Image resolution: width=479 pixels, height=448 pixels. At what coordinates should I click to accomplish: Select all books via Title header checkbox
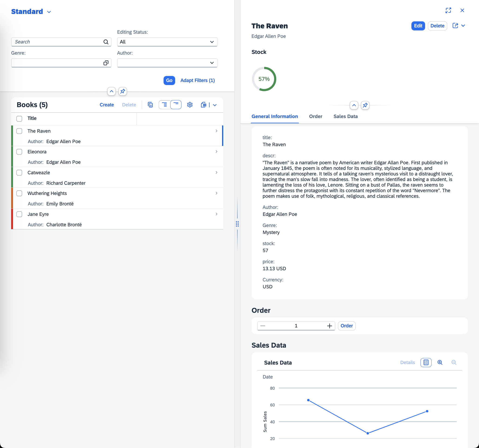19,119
